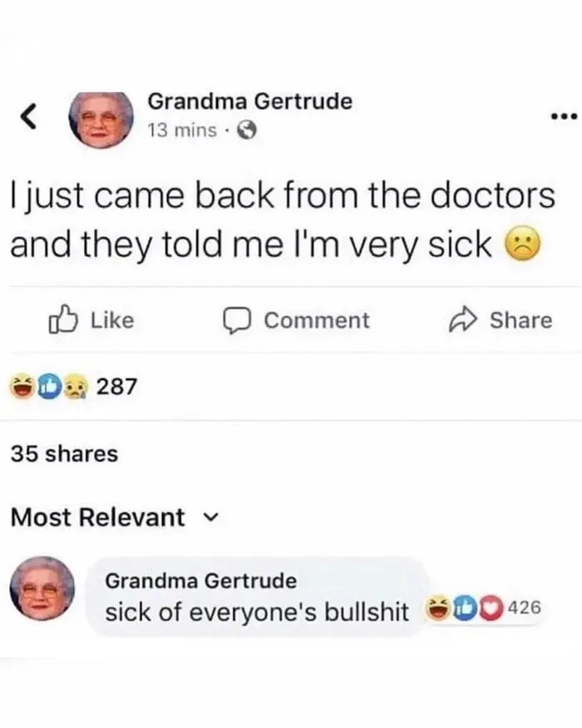Click the laughing reaction on the comment
582x728 pixels.
pos(437,608)
